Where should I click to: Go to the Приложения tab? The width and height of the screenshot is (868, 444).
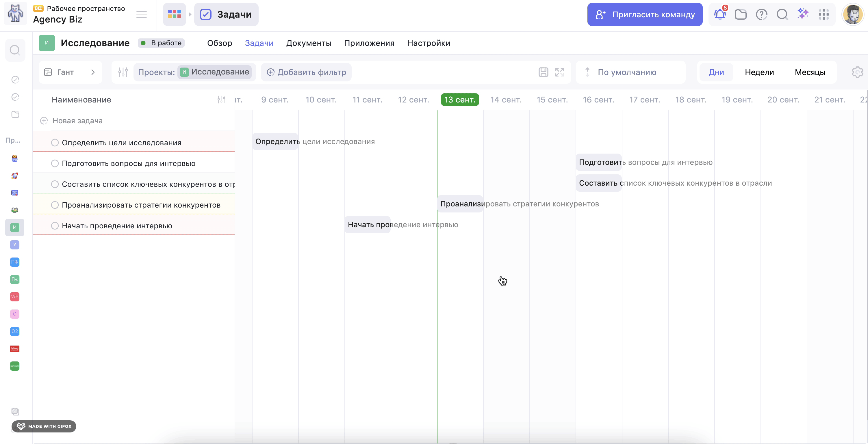[369, 43]
